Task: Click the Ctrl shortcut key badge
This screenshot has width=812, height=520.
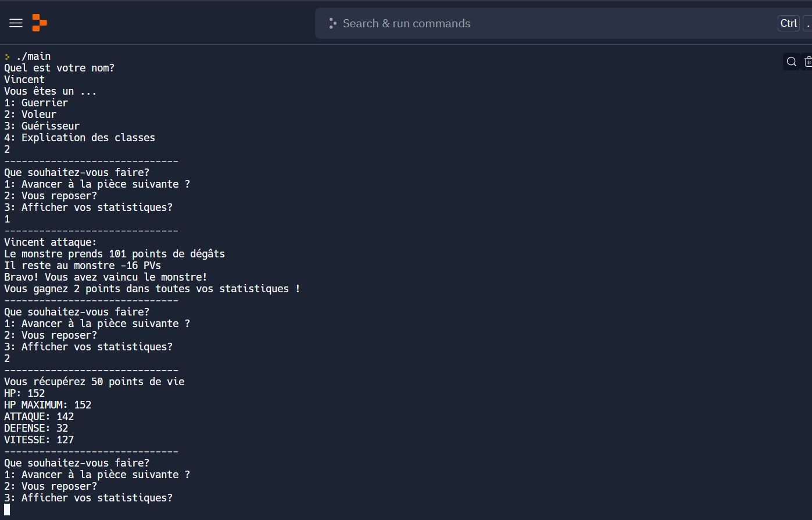Action: pos(789,23)
